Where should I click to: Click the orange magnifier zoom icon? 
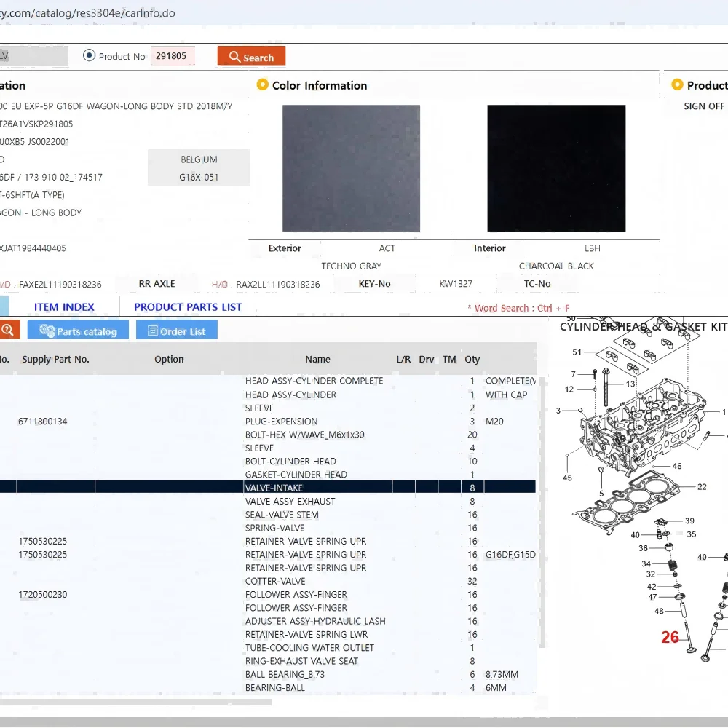tap(7, 331)
